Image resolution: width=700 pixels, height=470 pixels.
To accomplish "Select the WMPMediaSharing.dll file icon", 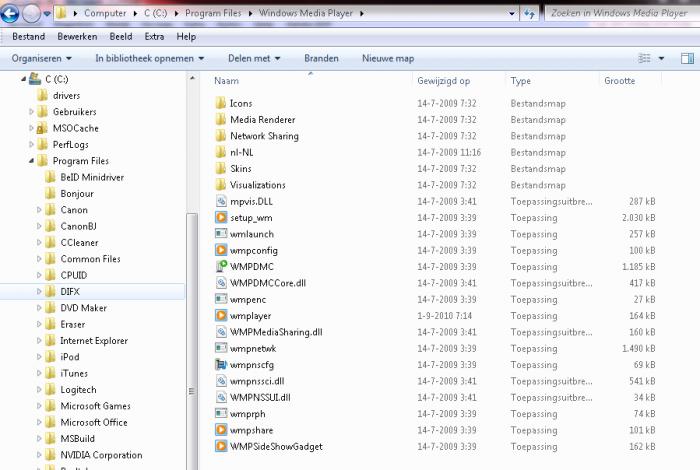I will click(x=221, y=332).
